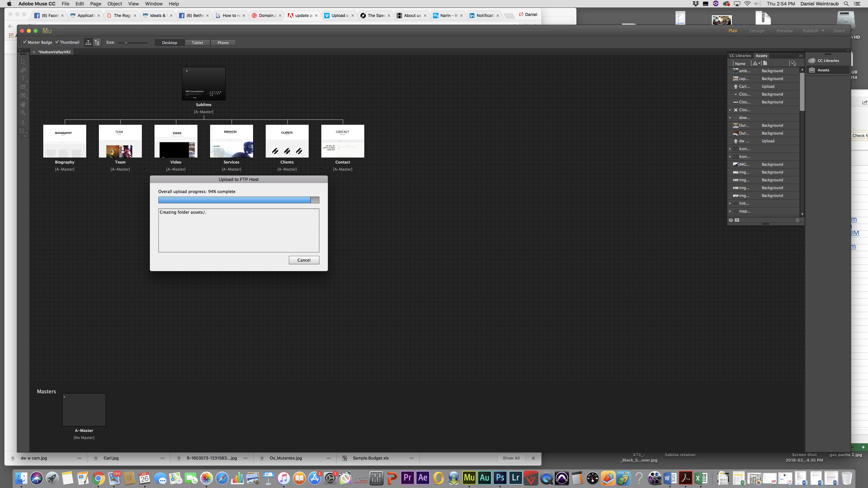Expand the link... asset group
Screen dimensions: 868x488
730,203
